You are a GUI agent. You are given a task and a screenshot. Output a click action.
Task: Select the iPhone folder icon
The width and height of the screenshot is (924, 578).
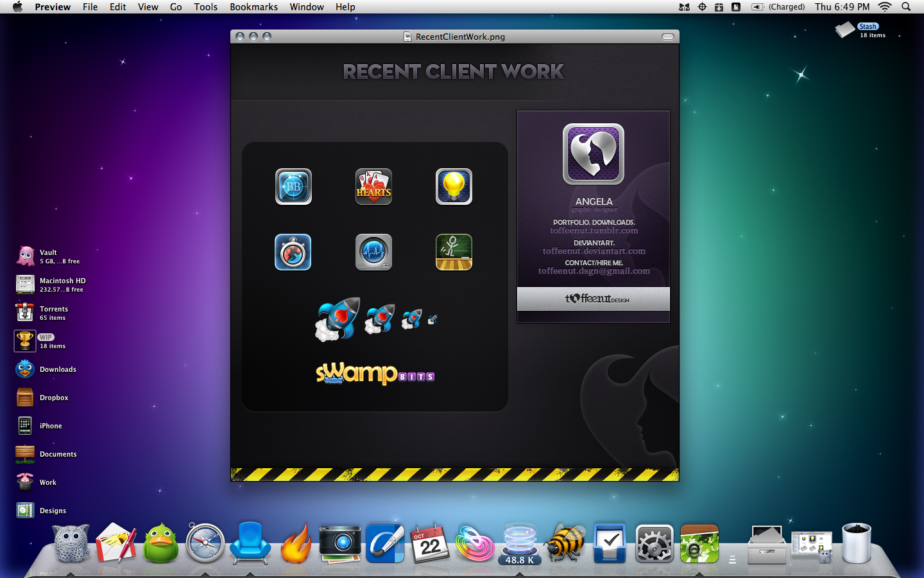(26, 426)
